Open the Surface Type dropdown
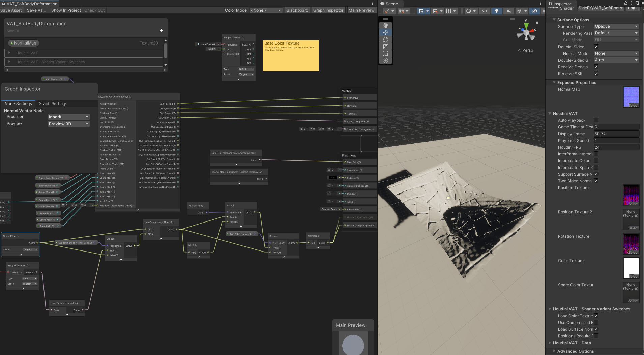The image size is (644, 355). click(x=616, y=26)
